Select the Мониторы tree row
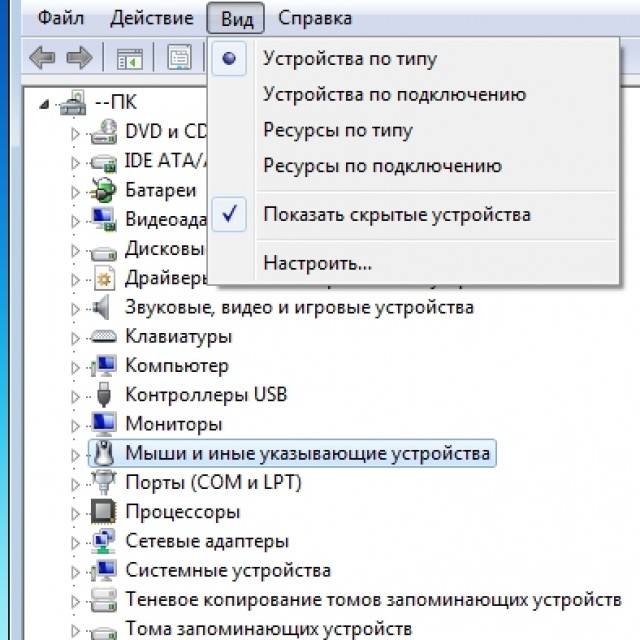Viewport: 640px width, 640px height. pos(173,424)
